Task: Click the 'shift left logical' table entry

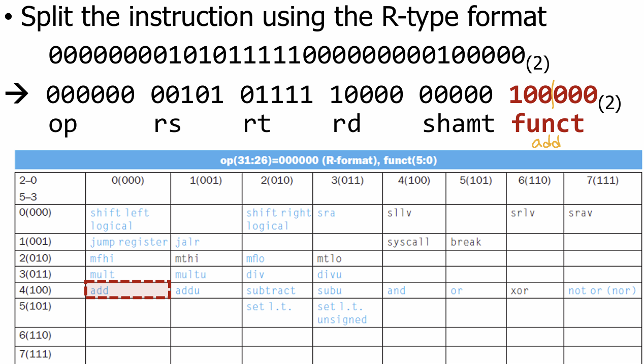Action: click(120, 219)
